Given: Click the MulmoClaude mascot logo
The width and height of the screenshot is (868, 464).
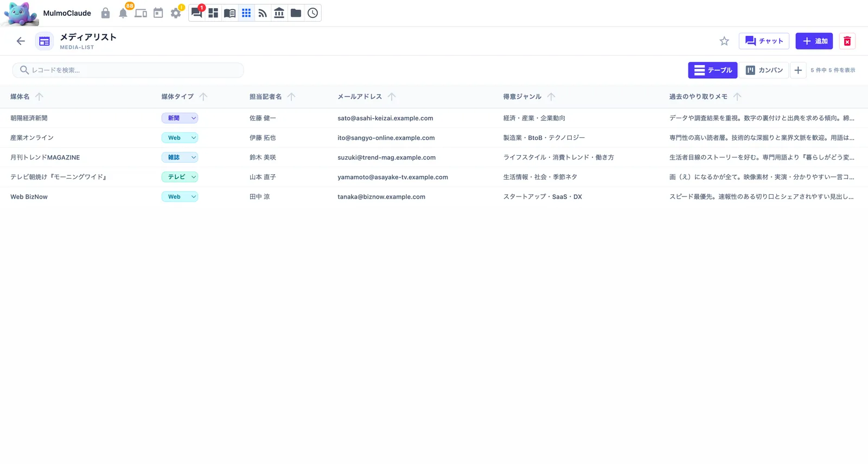Looking at the screenshot, I should 21,13.
